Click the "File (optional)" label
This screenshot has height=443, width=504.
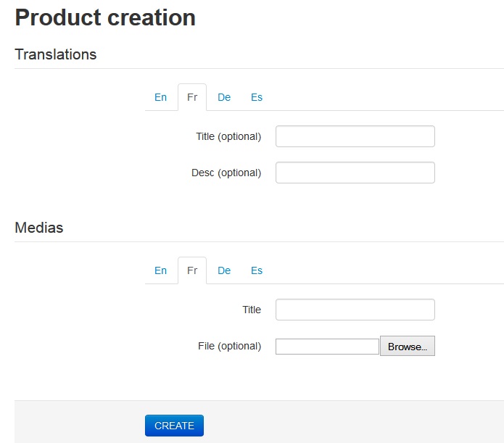point(229,346)
